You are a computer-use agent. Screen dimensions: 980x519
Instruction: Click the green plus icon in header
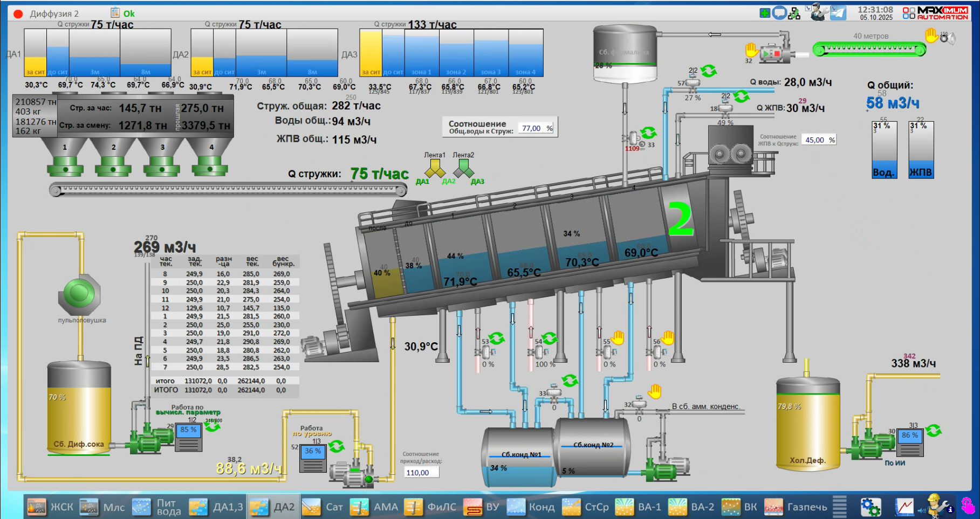coord(765,13)
